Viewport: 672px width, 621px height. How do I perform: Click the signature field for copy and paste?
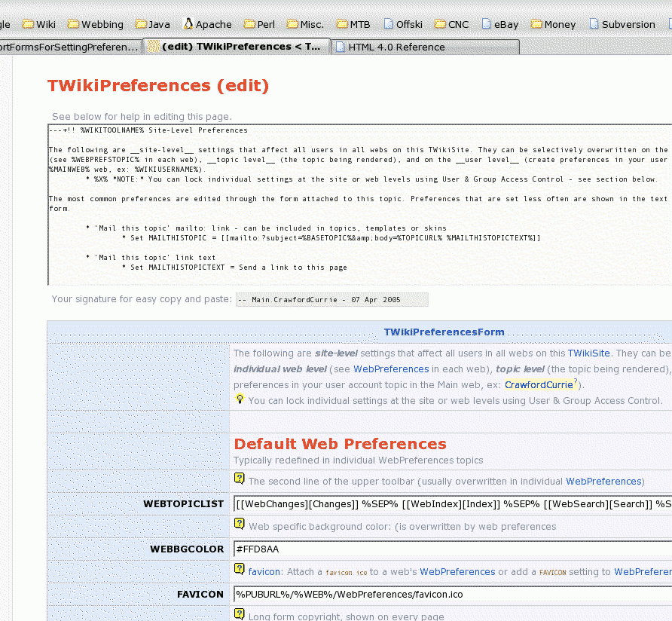(331, 300)
